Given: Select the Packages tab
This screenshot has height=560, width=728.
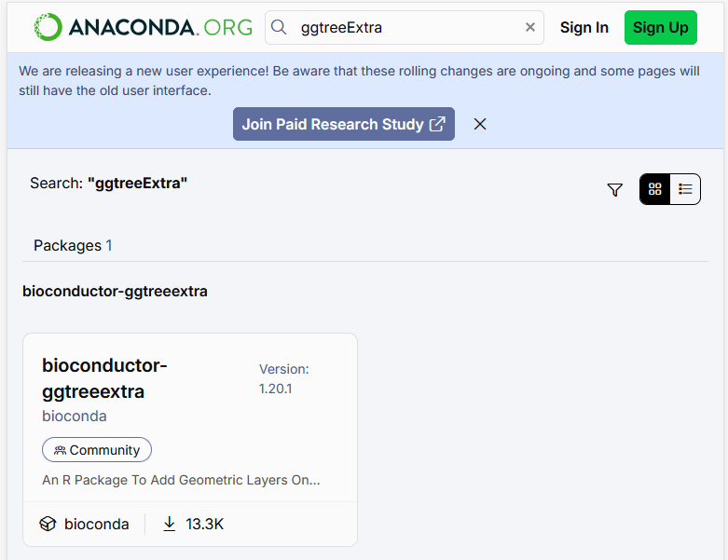Looking at the screenshot, I should (73, 245).
